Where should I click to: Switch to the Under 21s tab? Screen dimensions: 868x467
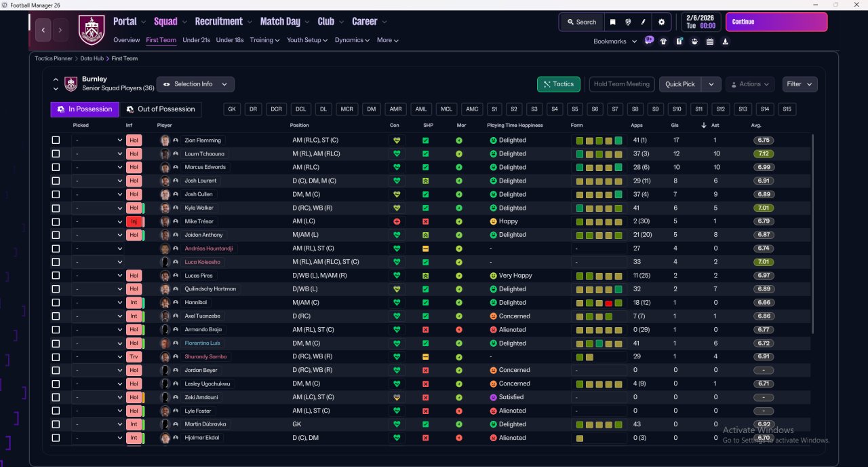[196, 40]
